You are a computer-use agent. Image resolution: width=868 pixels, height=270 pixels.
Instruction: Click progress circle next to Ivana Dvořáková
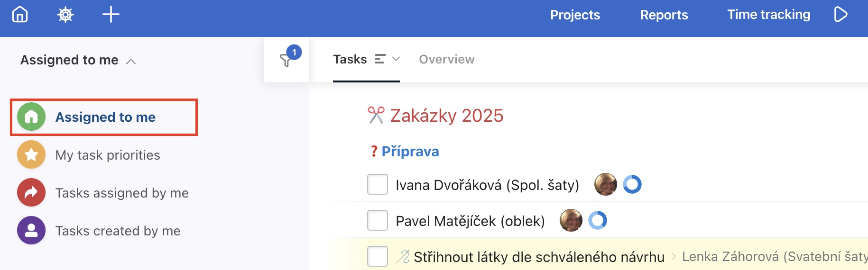tap(632, 184)
